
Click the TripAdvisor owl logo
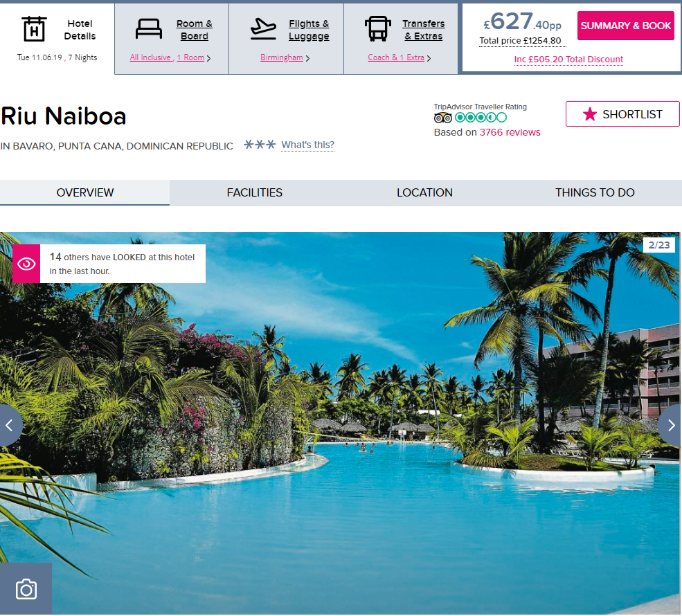[x=442, y=118]
